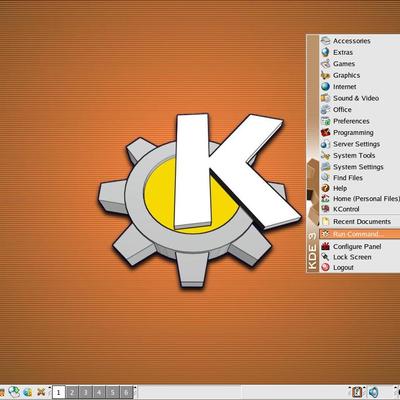Viewport: 400px width, 400px height.
Task: Launch KControl from the menu
Action: pos(360,209)
